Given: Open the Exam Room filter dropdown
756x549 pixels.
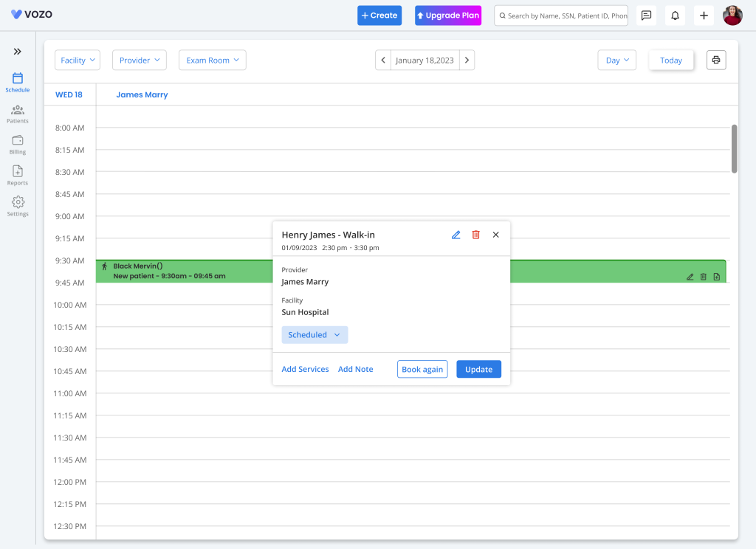Looking at the screenshot, I should [213, 61].
